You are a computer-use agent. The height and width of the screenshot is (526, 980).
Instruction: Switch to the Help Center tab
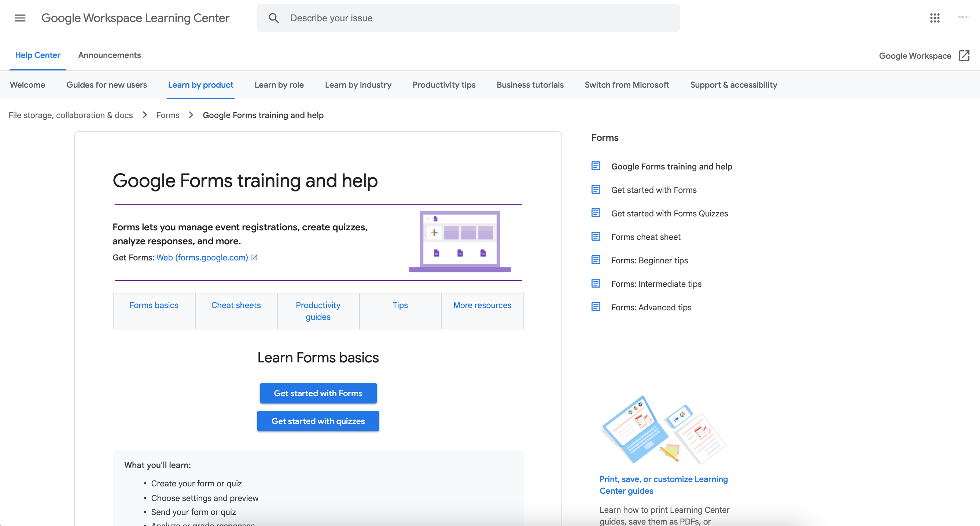pyautogui.click(x=38, y=55)
